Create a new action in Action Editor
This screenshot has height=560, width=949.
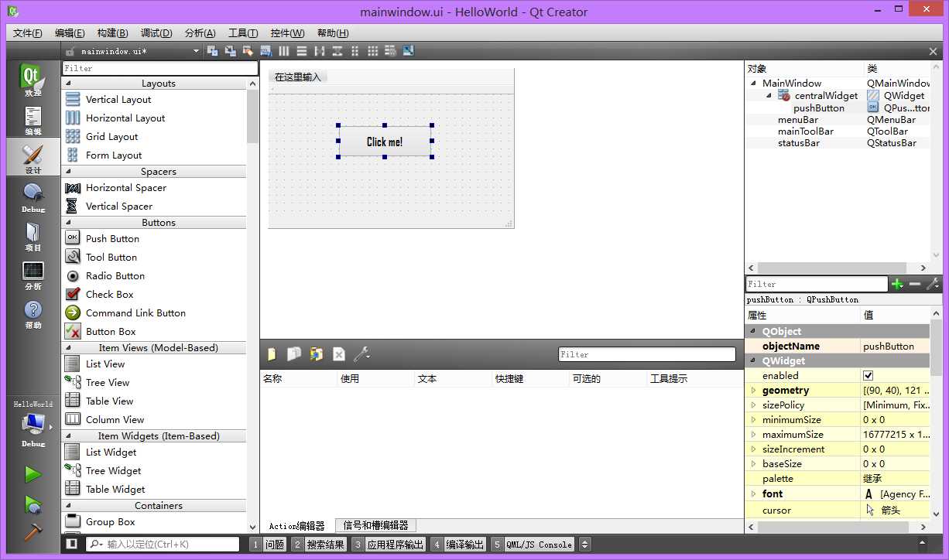coord(272,354)
